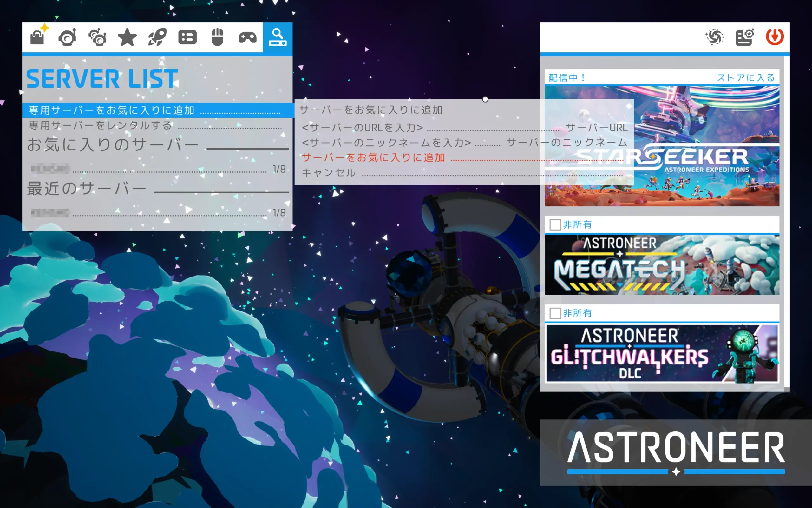Screen dimensions: 812x508
Task: Toggle the 非所有 checkbox above Glitchwalkers
Action: point(555,313)
